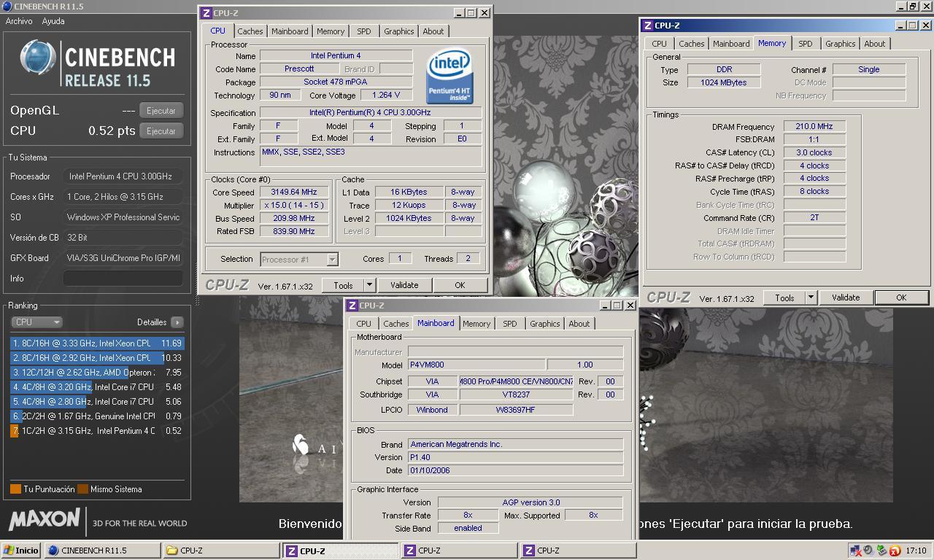Select the 8C/16H @ 2.92 GHz Xeon ranking row
This screenshot has width=934, height=560.
pyautogui.click(x=97, y=357)
